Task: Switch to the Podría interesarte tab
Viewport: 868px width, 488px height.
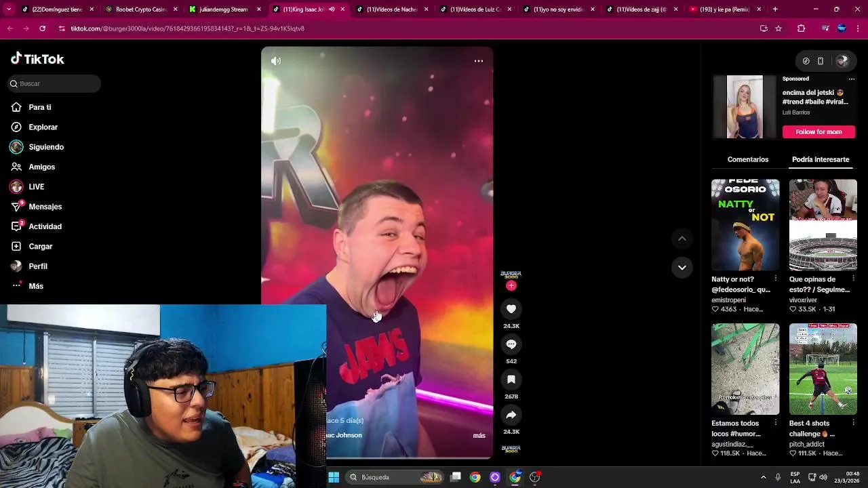Action: coord(821,159)
